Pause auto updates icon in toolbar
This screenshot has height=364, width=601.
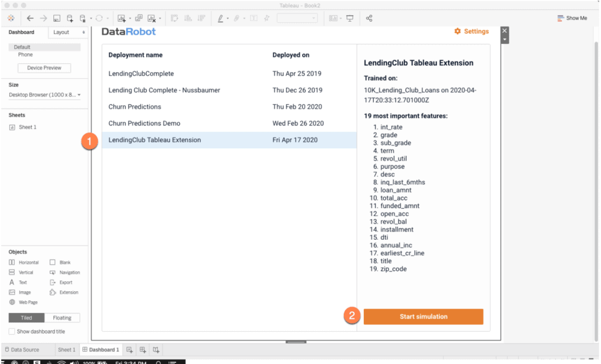tap(83, 18)
